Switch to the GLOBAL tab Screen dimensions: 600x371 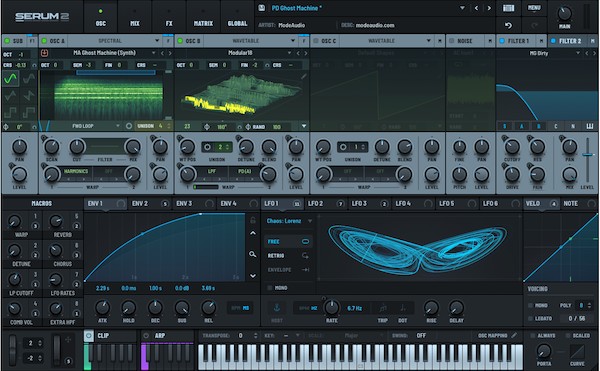coord(237,17)
